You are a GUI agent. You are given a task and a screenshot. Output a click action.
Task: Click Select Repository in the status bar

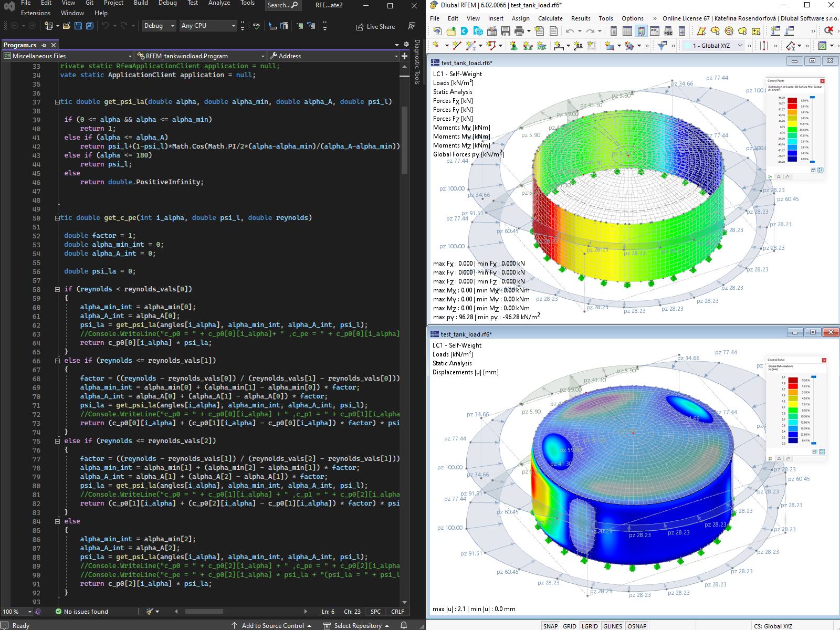point(357,625)
